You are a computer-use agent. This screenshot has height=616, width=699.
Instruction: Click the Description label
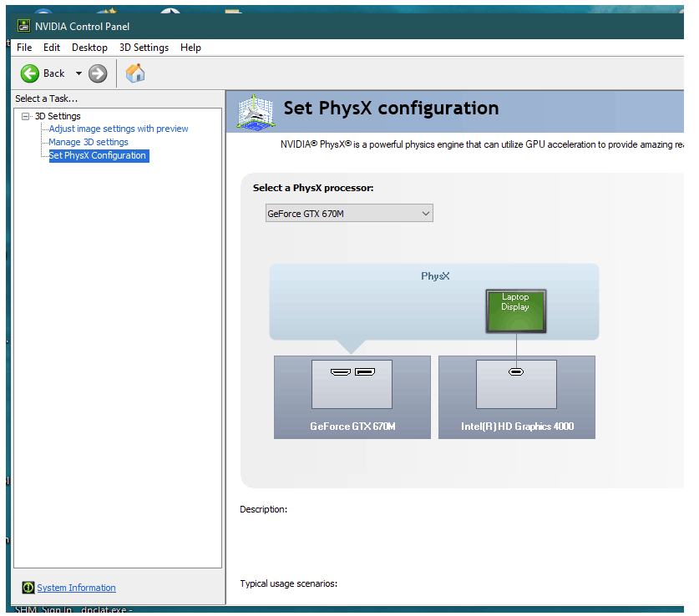pyautogui.click(x=263, y=509)
